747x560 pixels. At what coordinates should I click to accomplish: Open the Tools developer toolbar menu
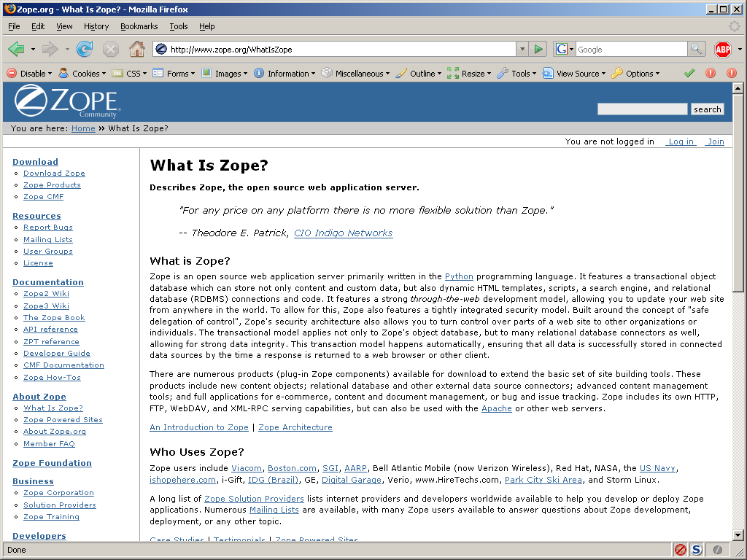coord(517,74)
